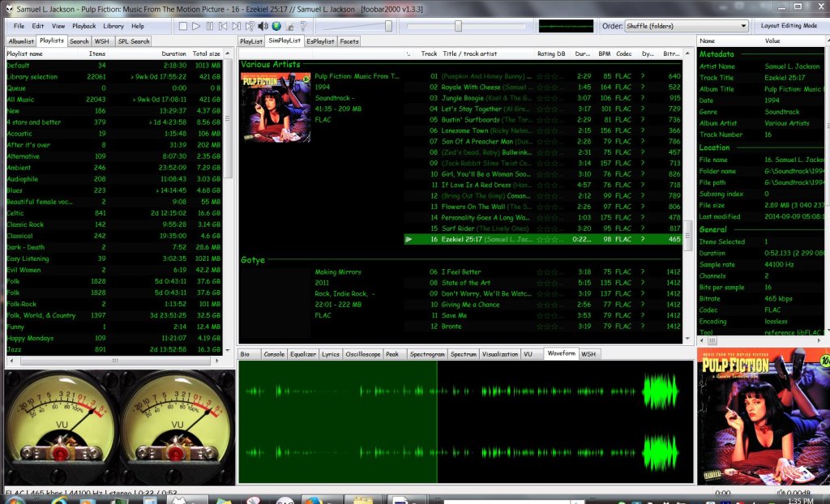The height and width of the screenshot is (504, 830).
Task: Open the Library menu
Action: (113, 26)
